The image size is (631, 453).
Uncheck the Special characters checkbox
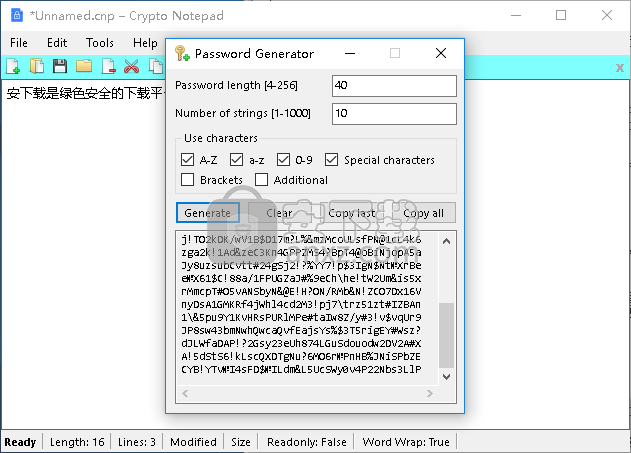coord(332,160)
